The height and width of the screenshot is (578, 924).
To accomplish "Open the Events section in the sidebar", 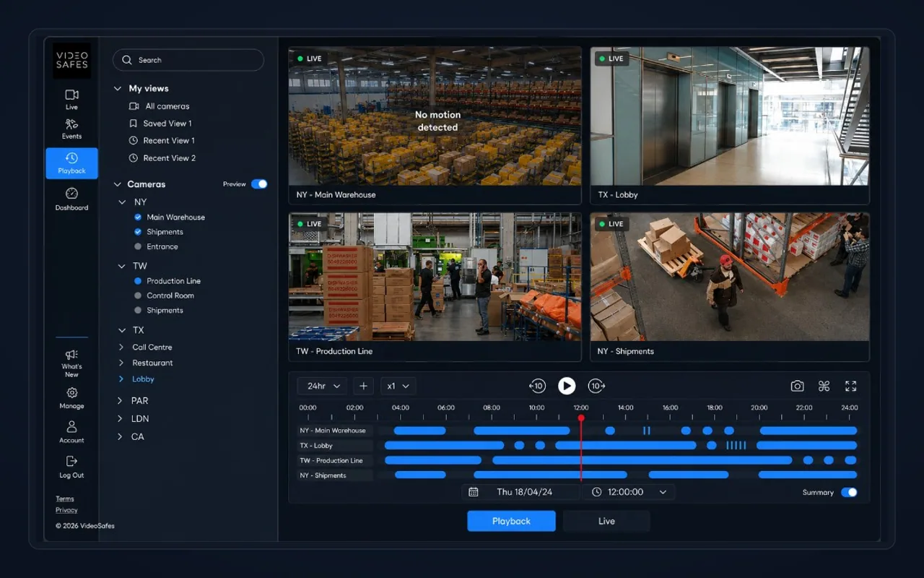I will [71, 129].
